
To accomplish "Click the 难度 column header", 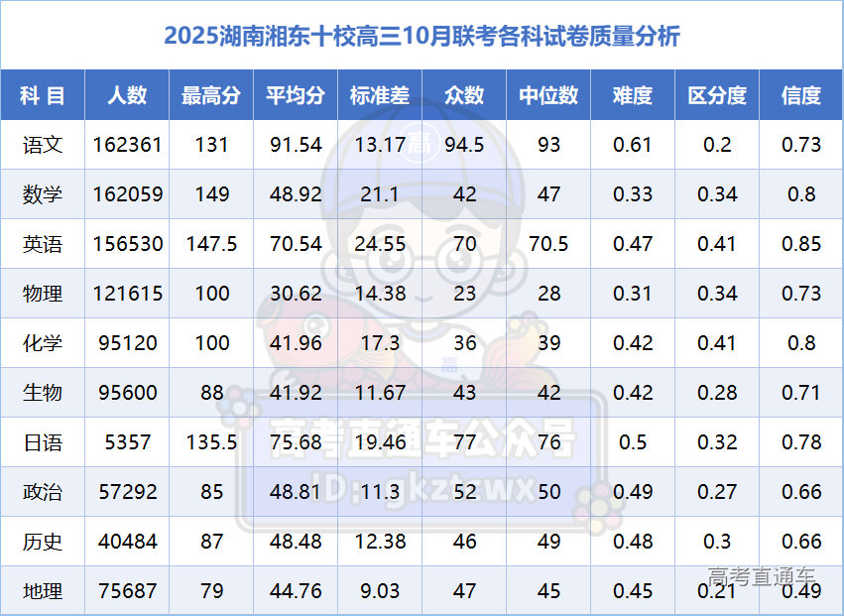I will pos(633,95).
